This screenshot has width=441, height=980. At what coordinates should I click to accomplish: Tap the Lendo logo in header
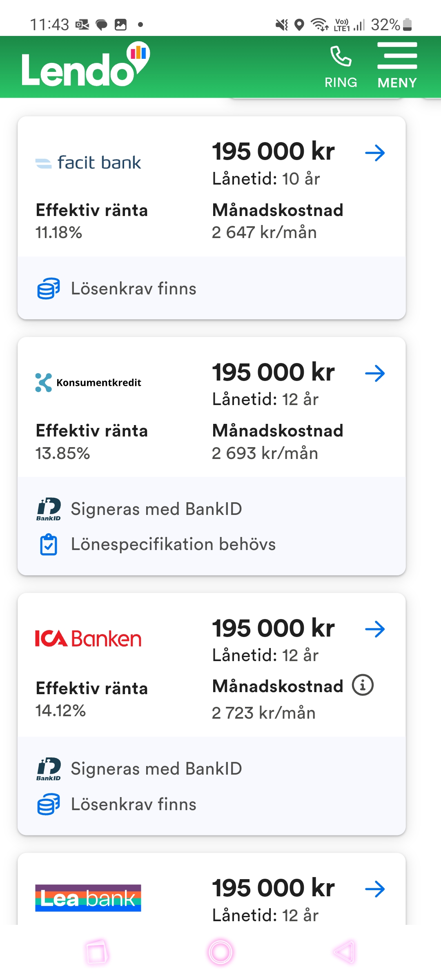(x=85, y=66)
